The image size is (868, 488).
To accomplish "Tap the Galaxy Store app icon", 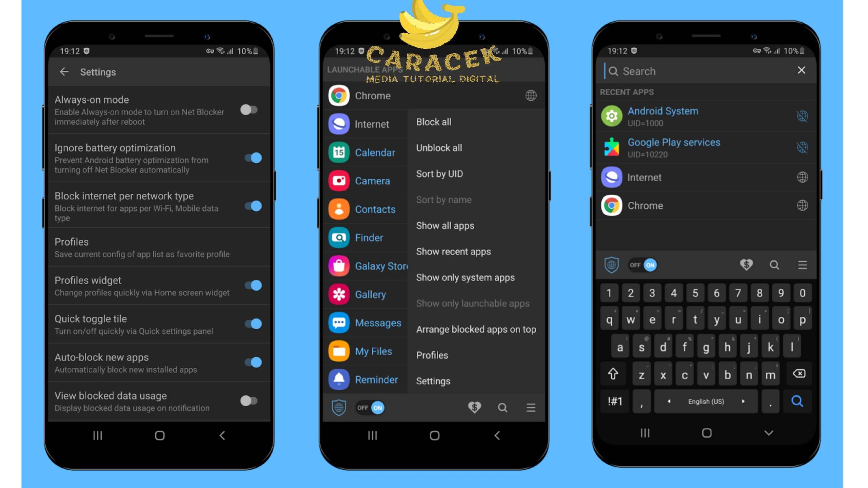I will click(x=338, y=266).
